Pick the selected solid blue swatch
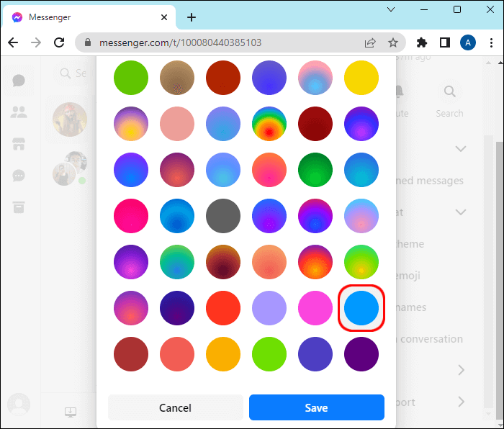Image resolution: width=504 pixels, height=429 pixels. pos(361,308)
